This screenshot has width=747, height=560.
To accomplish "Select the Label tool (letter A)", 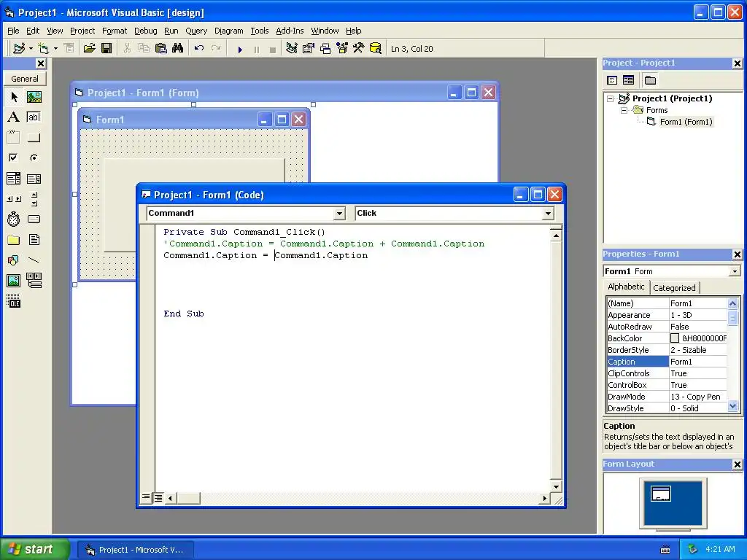I will click(x=14, y=117).
